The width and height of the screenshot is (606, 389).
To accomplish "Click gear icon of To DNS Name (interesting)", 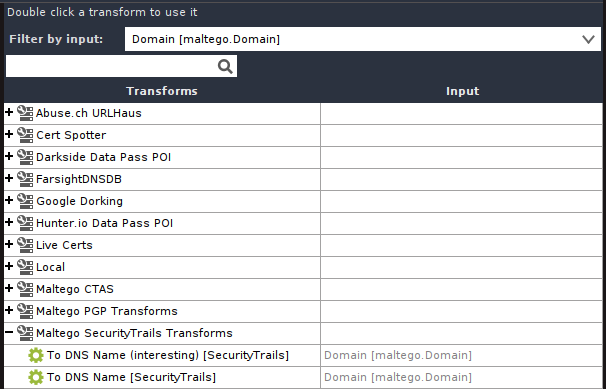I will pyautogui.click(x=36, y=355).
